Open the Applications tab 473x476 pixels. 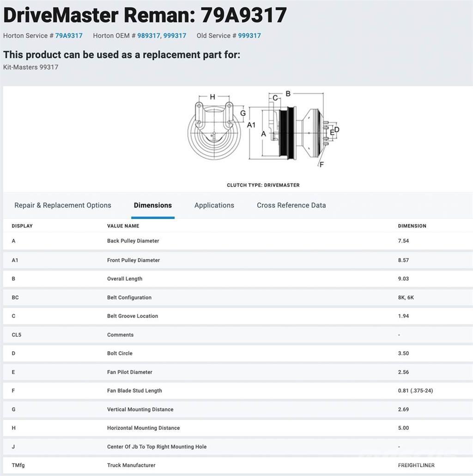click(214, 205)
